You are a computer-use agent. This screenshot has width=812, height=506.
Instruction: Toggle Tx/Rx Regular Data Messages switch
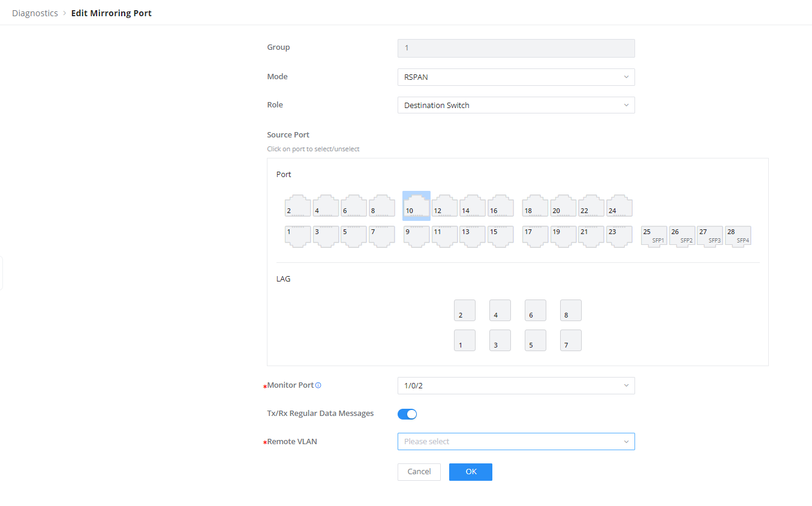click(x=407, y=414)
